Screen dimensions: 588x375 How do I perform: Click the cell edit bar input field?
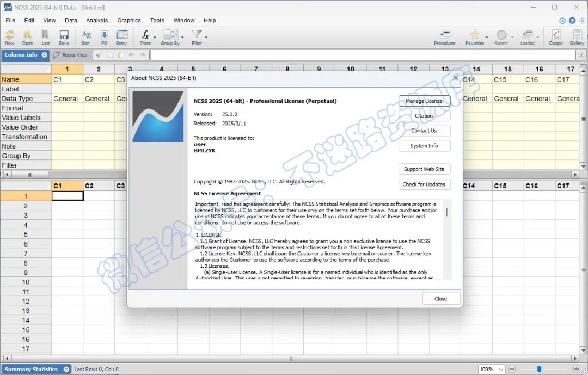[363, 55]
